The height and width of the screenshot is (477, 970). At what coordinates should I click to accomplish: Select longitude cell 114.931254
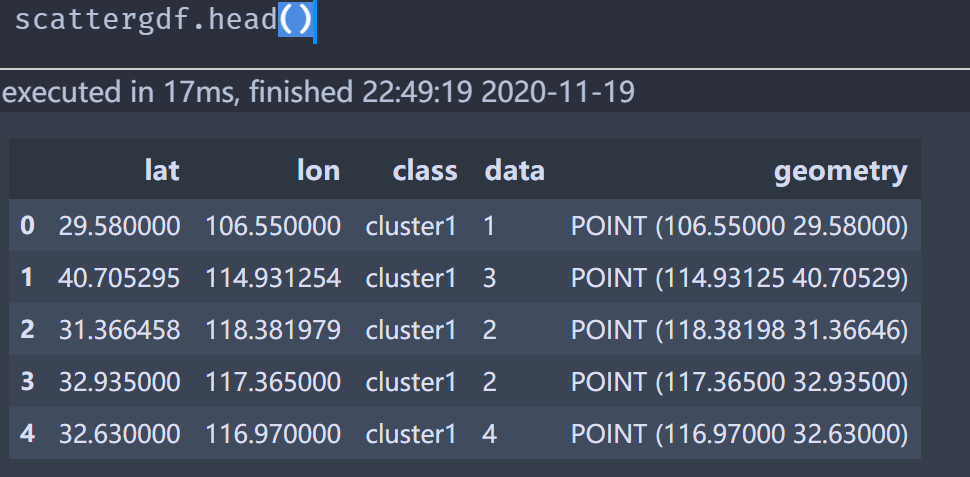[x=273, y=278]
